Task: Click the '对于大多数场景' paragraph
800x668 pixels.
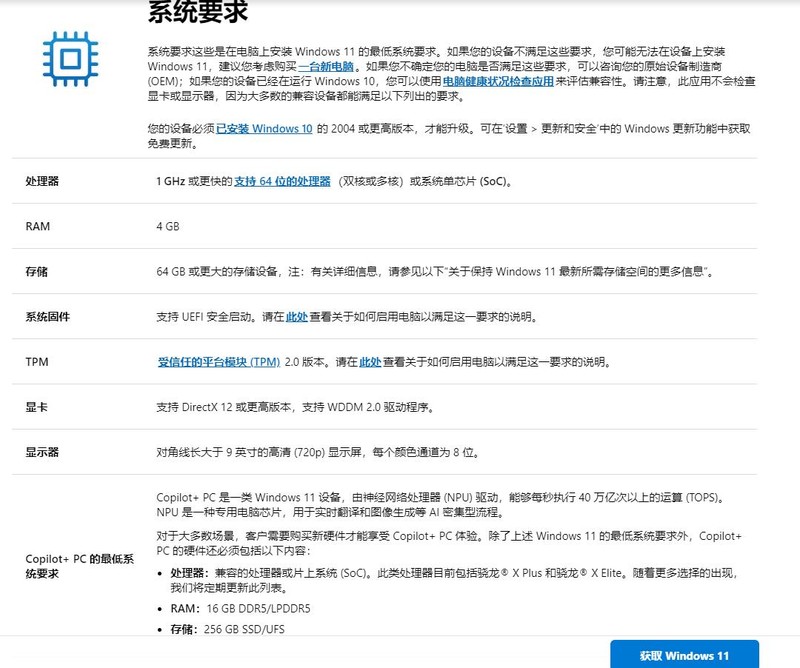Action: pyautogui.click(x=448, y=543)
